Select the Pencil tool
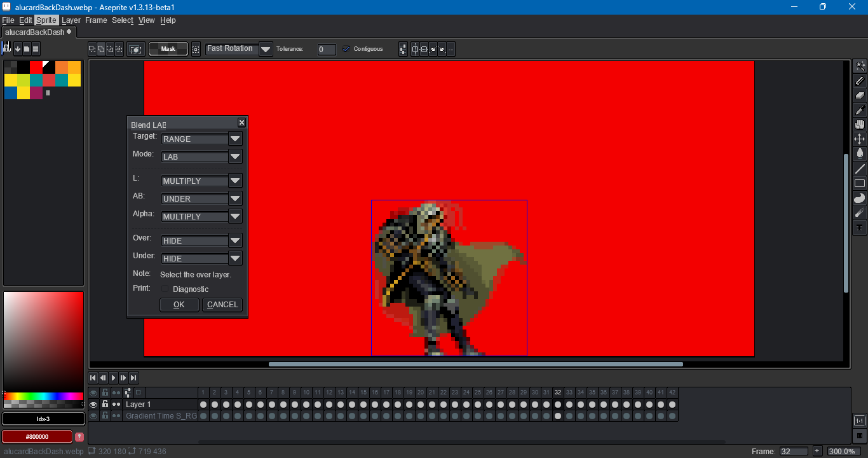The image size is (868, 458). (860, 81)
